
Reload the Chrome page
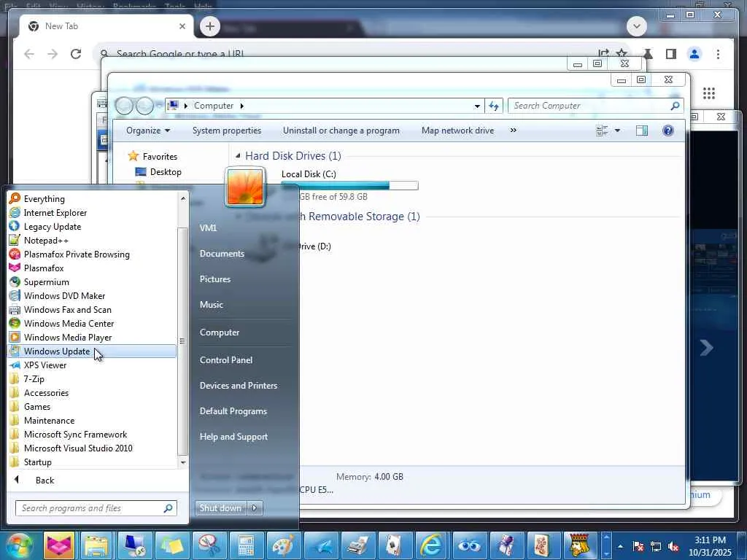click(x=76, y=54)
